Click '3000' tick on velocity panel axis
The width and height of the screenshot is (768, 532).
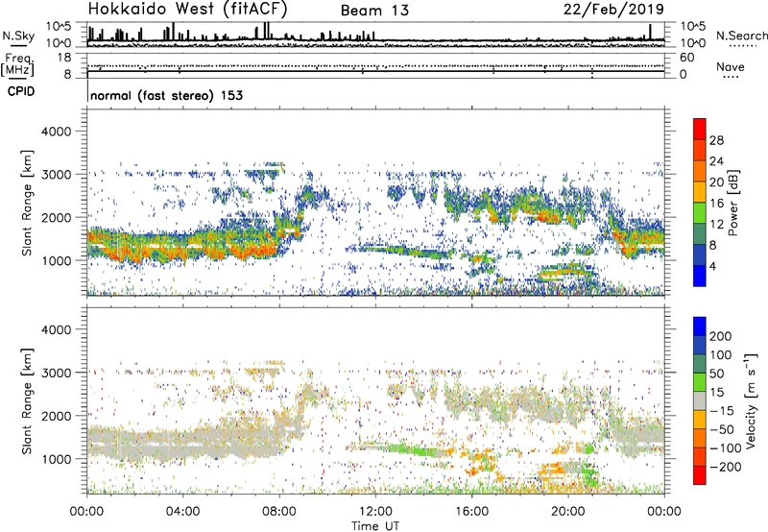[x=56, y=373]
